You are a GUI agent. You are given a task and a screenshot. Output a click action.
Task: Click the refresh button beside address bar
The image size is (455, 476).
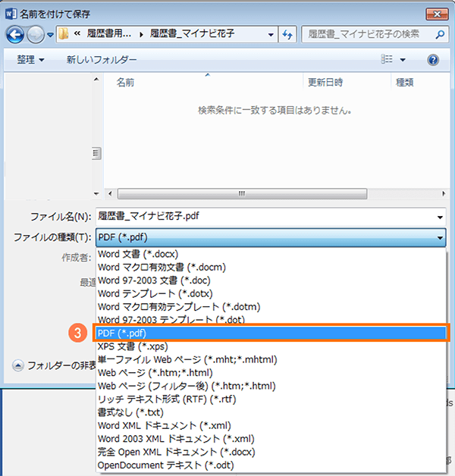[287, 34]
